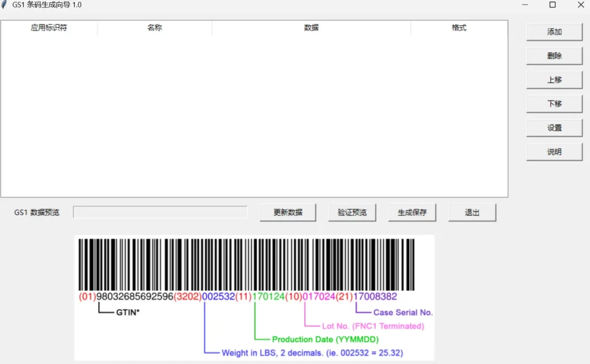Open the 说明 (Help) button

tap(554, 152)
